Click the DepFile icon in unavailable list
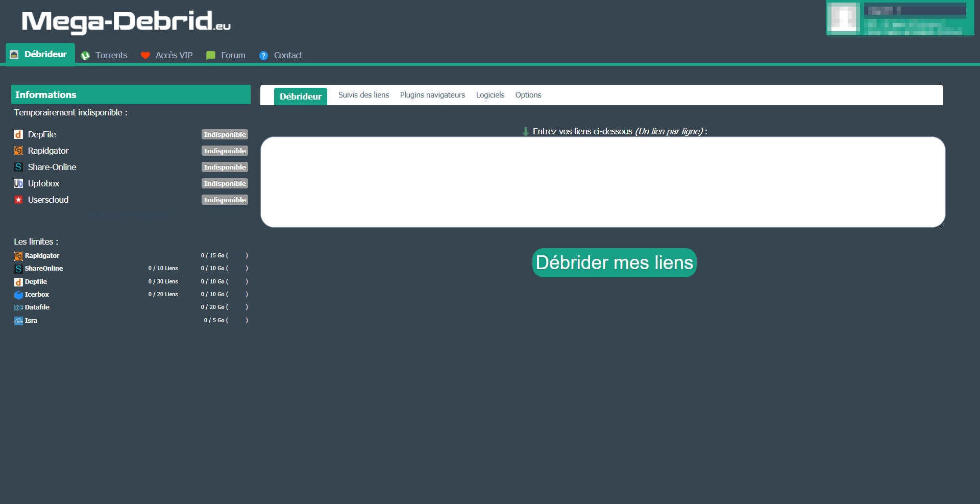980x504 pixels. [18, 134]
